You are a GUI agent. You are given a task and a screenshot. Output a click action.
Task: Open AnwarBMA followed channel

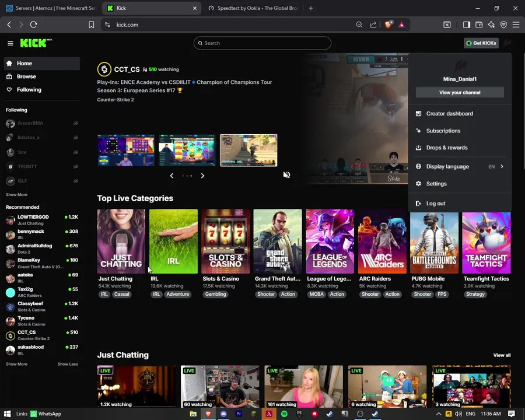point(42,123)
